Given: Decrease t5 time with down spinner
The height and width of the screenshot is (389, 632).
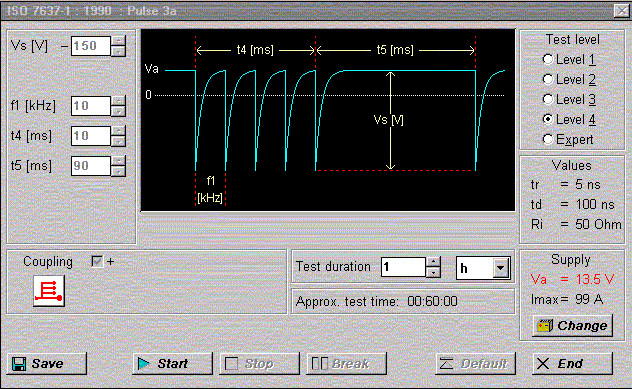Looking at the screenshot, I should tap(118, 171).
